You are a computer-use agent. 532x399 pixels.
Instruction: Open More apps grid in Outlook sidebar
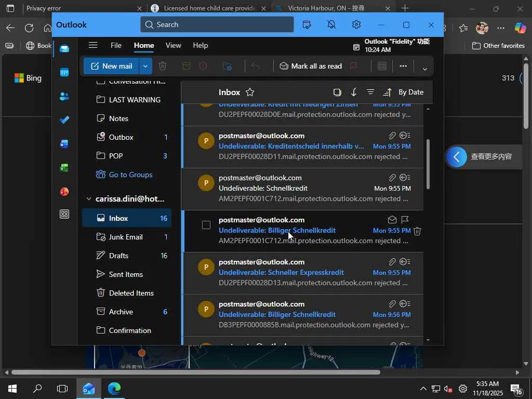(x=64, y=214)
